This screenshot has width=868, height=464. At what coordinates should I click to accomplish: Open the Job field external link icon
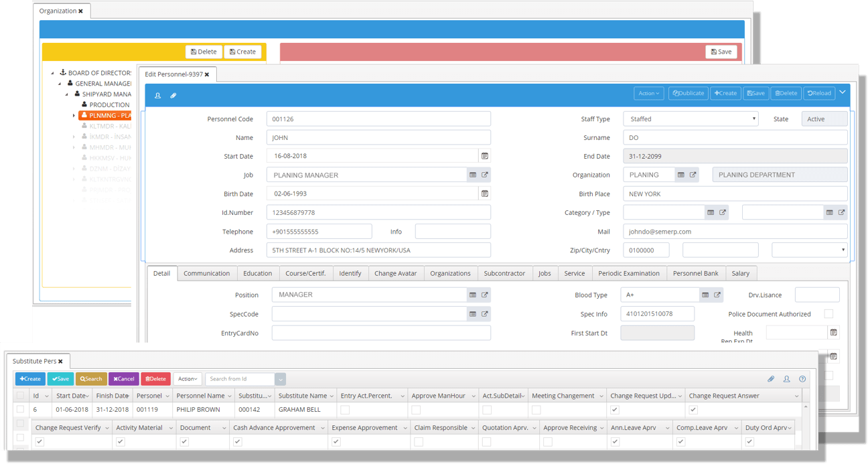click(x=485, y=175)
